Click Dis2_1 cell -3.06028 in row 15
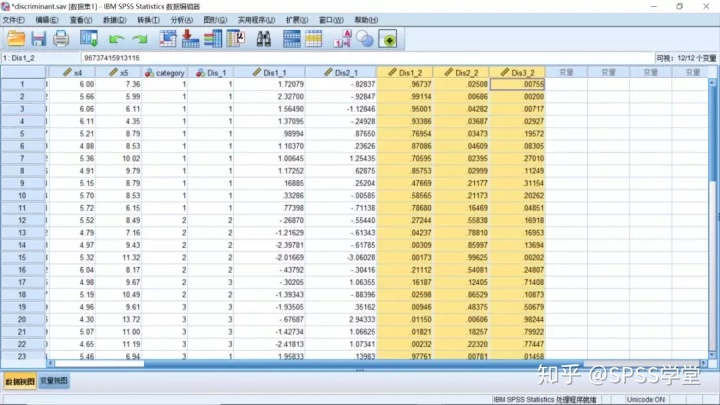720x405 pixels. pyautogui.click(x=341, y=258)
